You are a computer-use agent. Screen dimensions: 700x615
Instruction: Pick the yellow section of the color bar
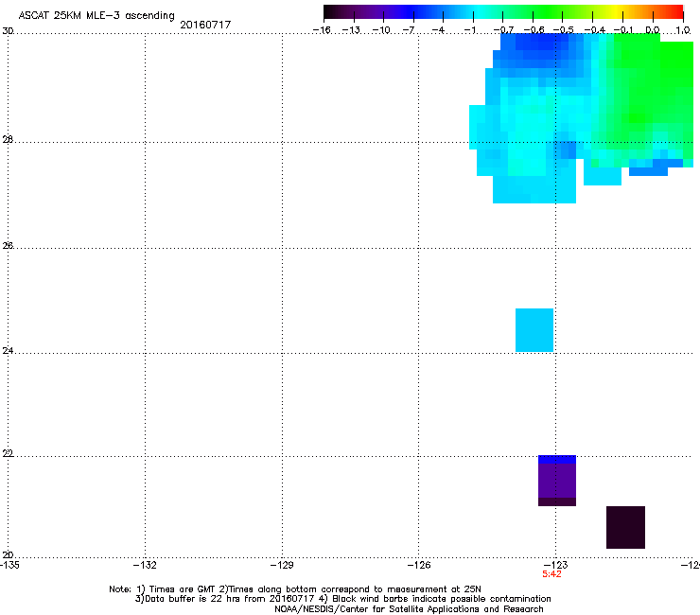click(616, 11)
